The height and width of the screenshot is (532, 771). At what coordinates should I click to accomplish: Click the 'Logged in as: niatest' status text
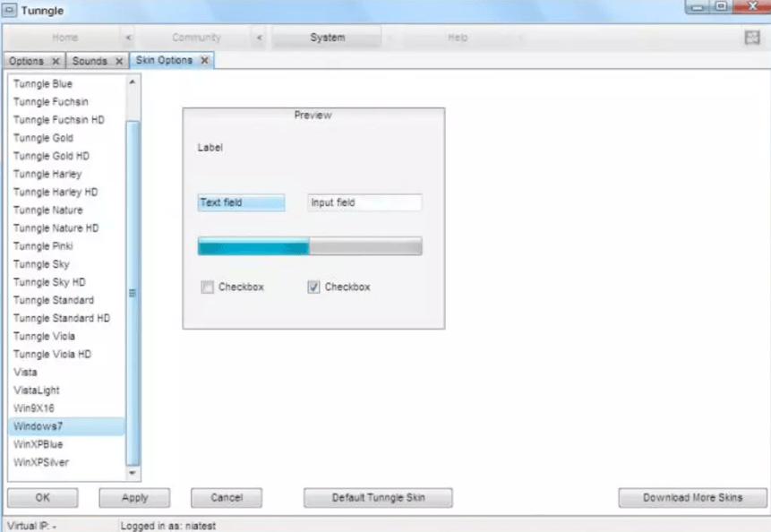point(168,526)
